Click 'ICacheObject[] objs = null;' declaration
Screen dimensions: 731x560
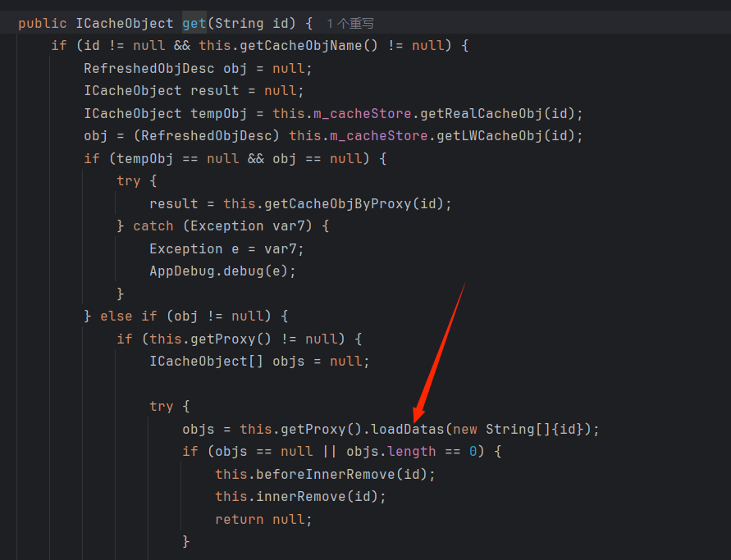point(259,362)
